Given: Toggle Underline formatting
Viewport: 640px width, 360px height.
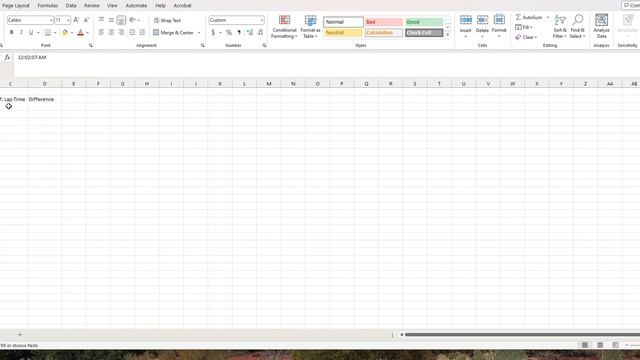Looking at the screenshot, I should coord(31,32).
